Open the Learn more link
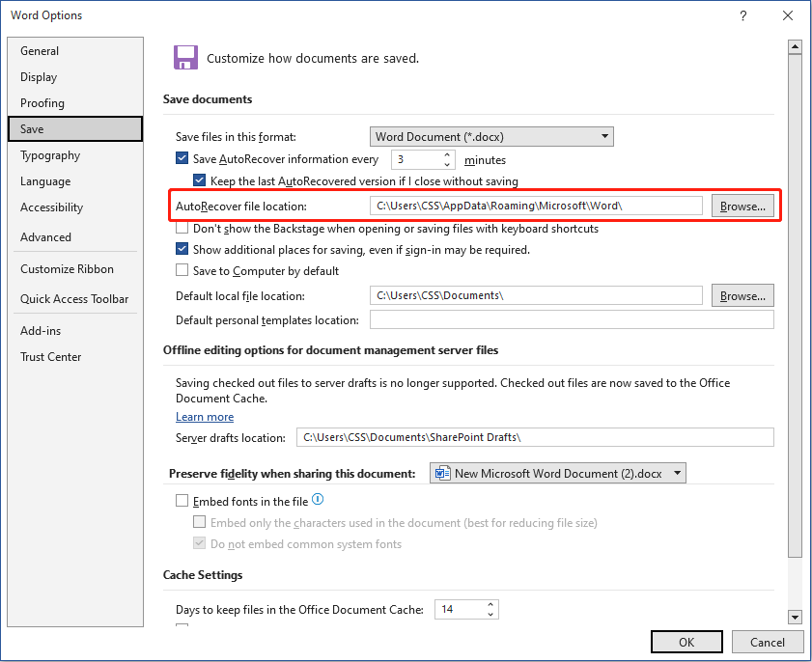This screenshot has width=812, height=662. (x=205, y=417)
